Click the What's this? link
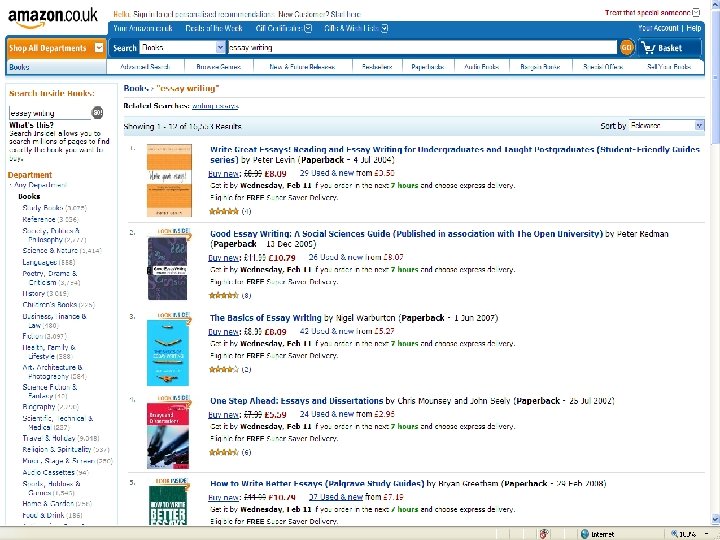Screen dimensions: 720x540 (x=31, y=125)
